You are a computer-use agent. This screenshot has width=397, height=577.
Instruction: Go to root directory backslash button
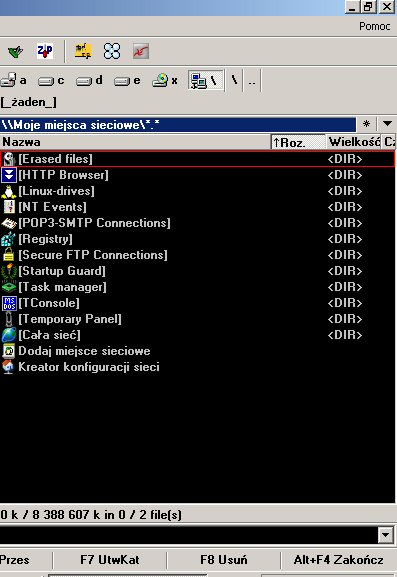coord(234,80)
